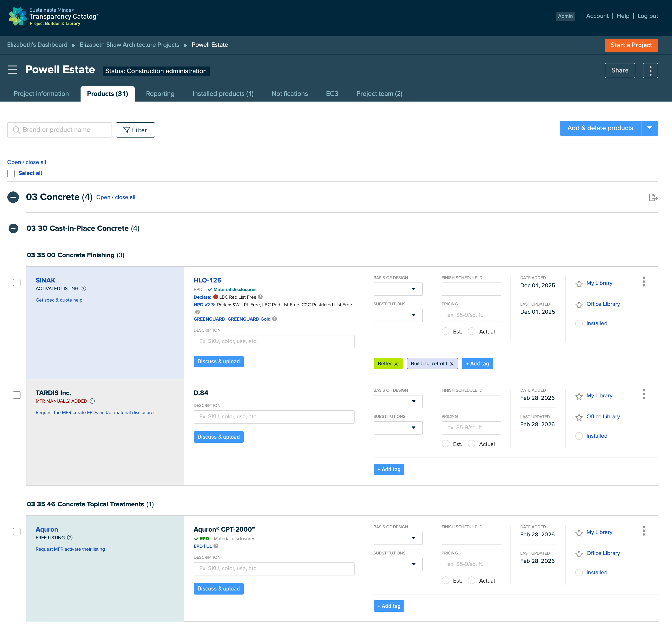The image size is (672, 626).
Task: Switch to the Reporting tab
Action: tap(160, 94)
